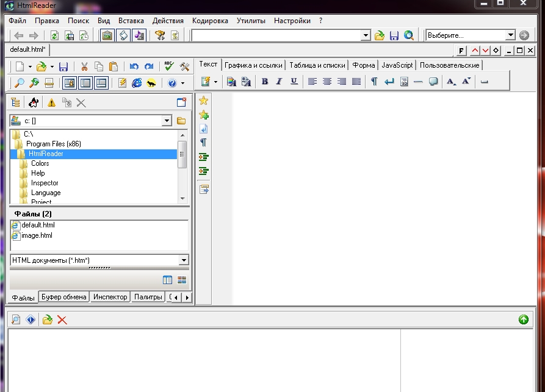
Task: Center align text
Action: pyautogui.click(x=327, y=82)
